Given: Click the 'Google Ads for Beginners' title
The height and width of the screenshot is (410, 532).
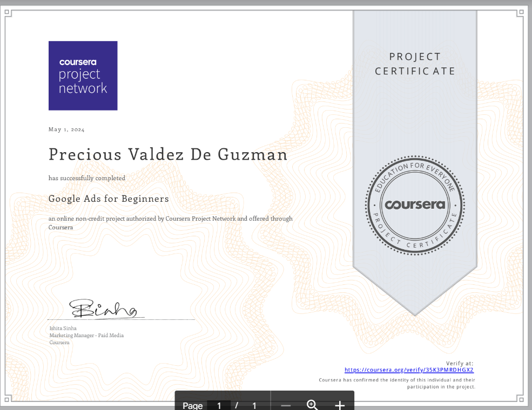Looking at the screenshot, I should coord(109,199).
